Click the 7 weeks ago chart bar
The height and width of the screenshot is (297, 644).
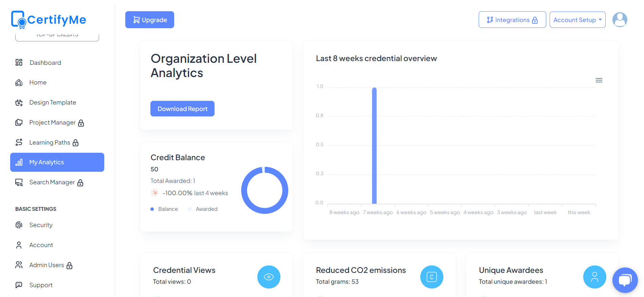click(374, 146)
